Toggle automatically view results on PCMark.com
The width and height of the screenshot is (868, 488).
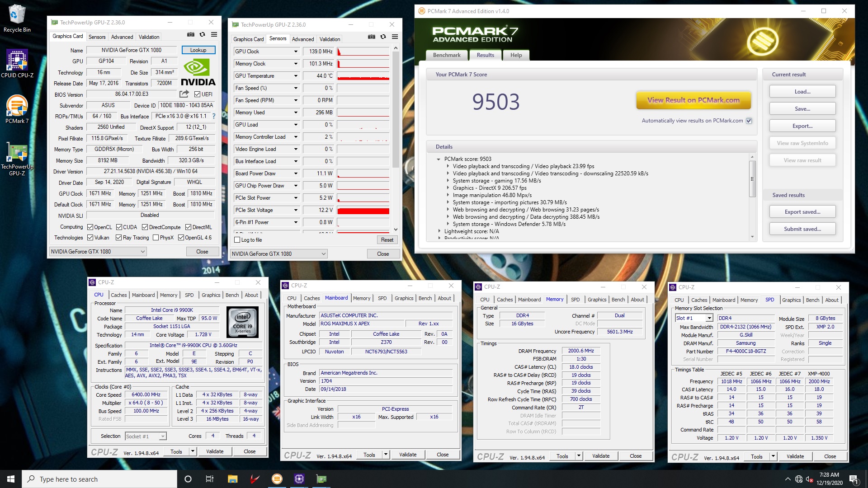point(749,121)
